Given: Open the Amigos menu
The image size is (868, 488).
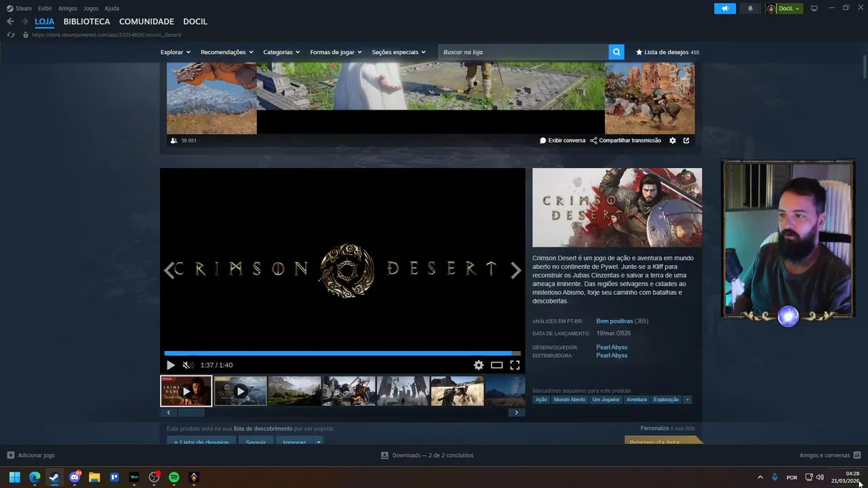Looking at the screenshot, I should pyautogui.click(x=68, y=8).
